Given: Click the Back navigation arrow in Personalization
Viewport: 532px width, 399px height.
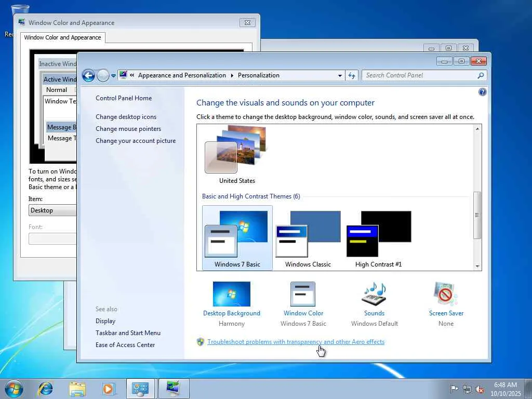Looking at the screenshot, I should (88, 76).
